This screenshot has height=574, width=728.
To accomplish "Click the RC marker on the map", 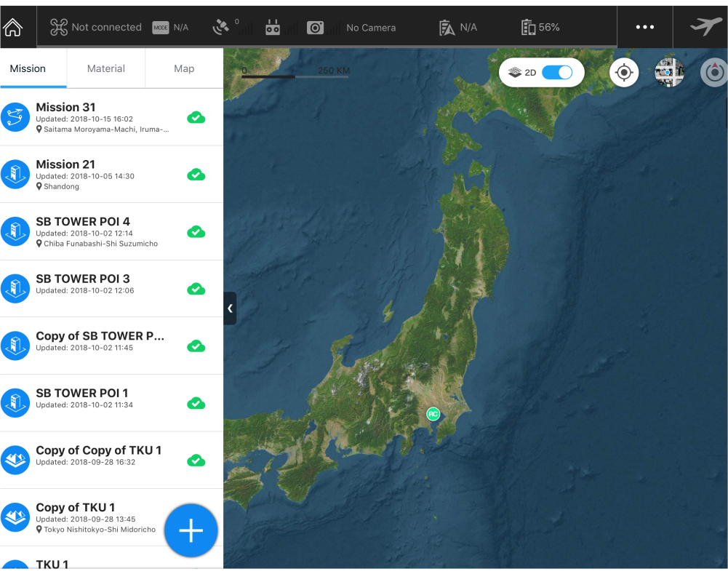I will pyautogui.click(x=433, y=414).
